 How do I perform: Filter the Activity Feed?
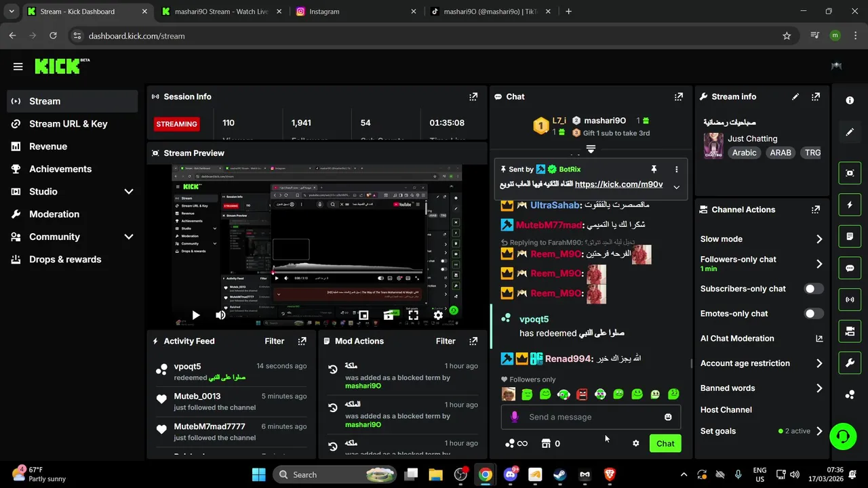(275, 341)
